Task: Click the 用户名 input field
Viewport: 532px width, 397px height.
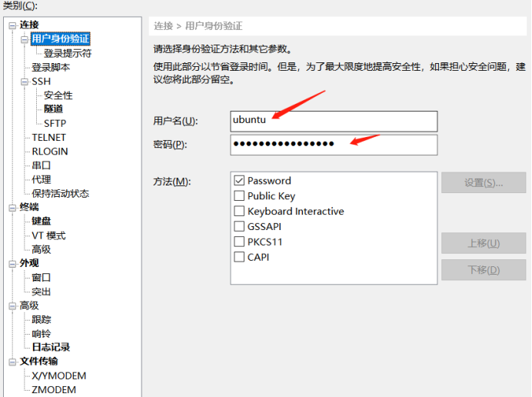Action: click(333, 122)
